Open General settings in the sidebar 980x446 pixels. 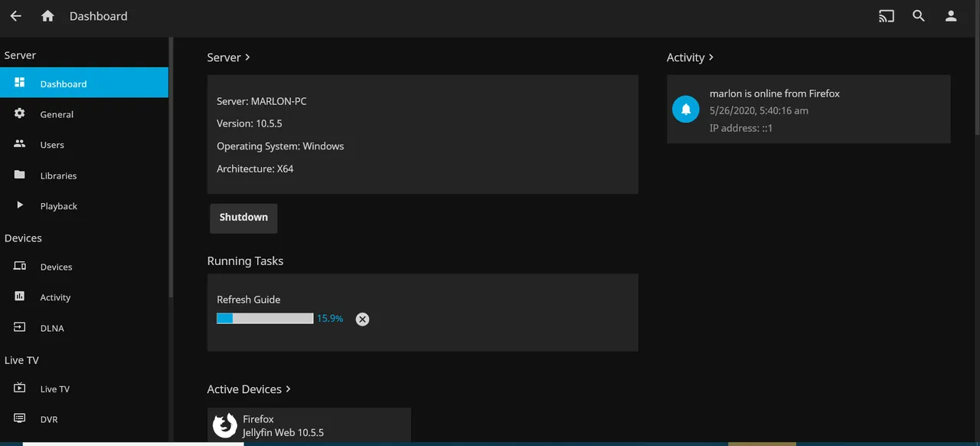[x=84, y=113]
